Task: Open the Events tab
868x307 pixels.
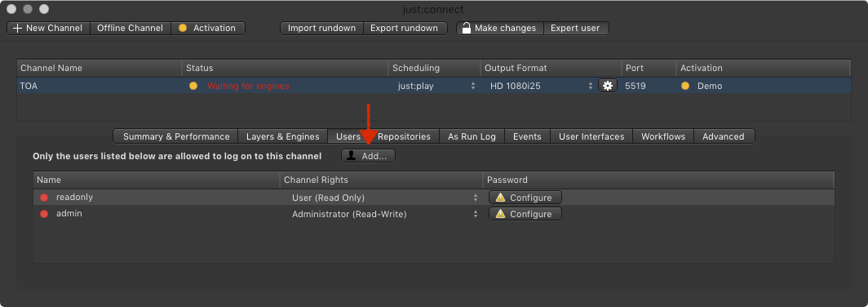Action: coord(527,136)
